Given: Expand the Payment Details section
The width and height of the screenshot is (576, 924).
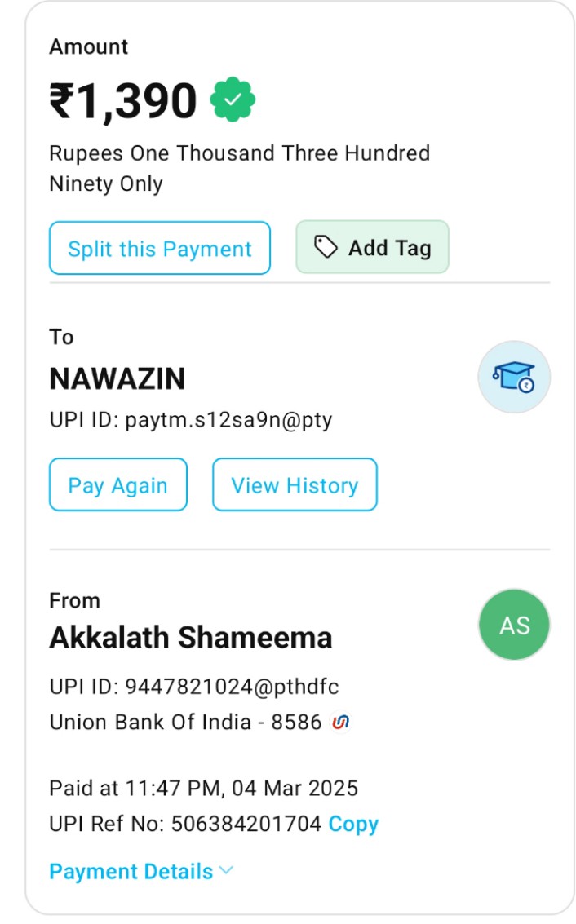Looking at the screenshot, I should coord(131,871).
